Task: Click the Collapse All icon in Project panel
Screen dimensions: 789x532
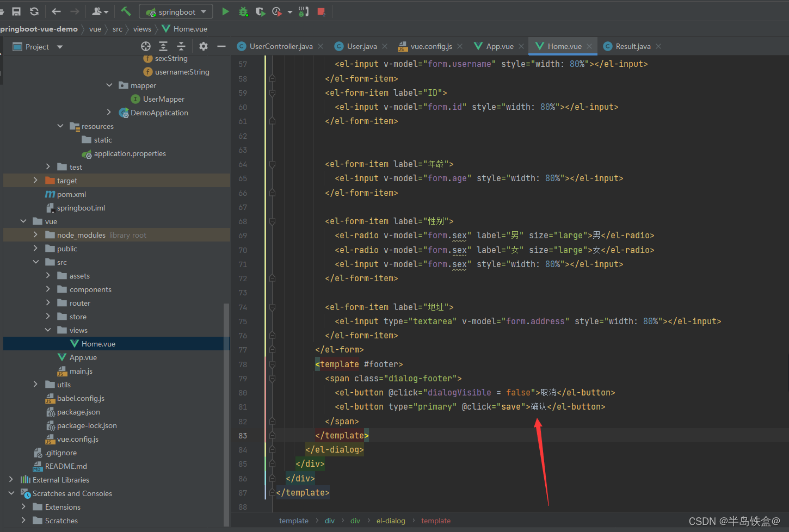Action: (x=181, y=46)
